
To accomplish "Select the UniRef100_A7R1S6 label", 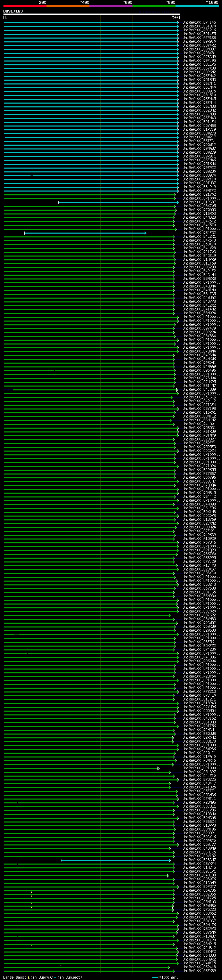I will pos(199,38).
